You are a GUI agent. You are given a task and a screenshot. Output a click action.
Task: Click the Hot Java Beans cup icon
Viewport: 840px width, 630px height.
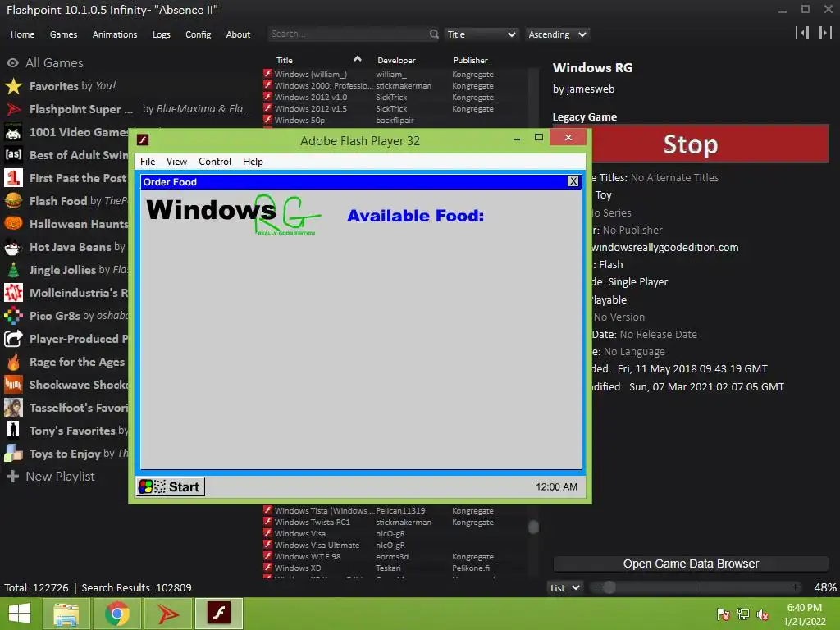pos(13,247)
